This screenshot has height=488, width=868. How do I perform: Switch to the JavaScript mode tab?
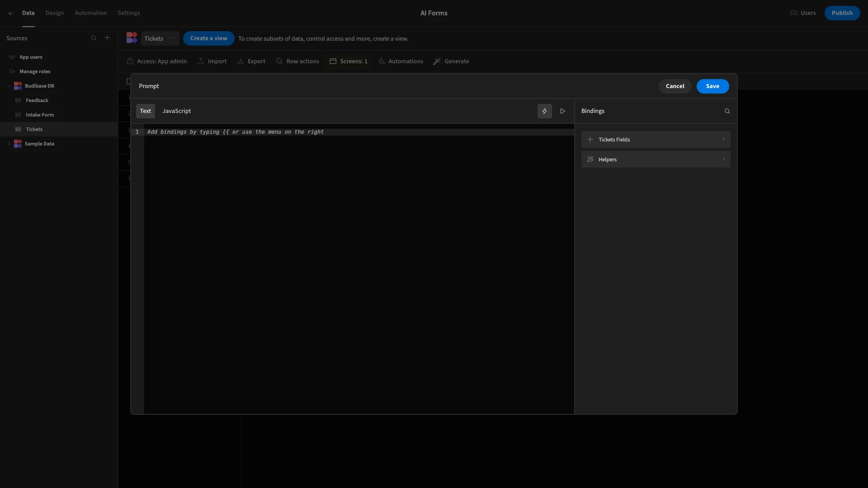177,111
